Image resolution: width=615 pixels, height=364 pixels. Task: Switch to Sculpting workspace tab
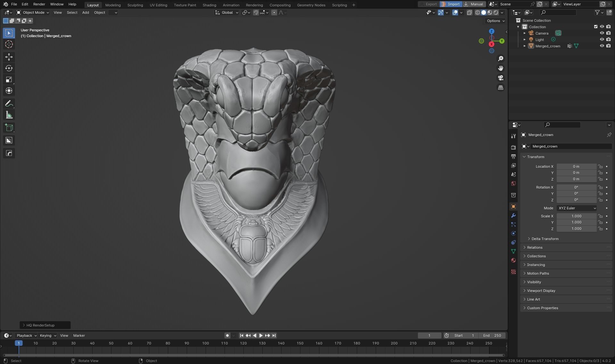tap(135, 5)
